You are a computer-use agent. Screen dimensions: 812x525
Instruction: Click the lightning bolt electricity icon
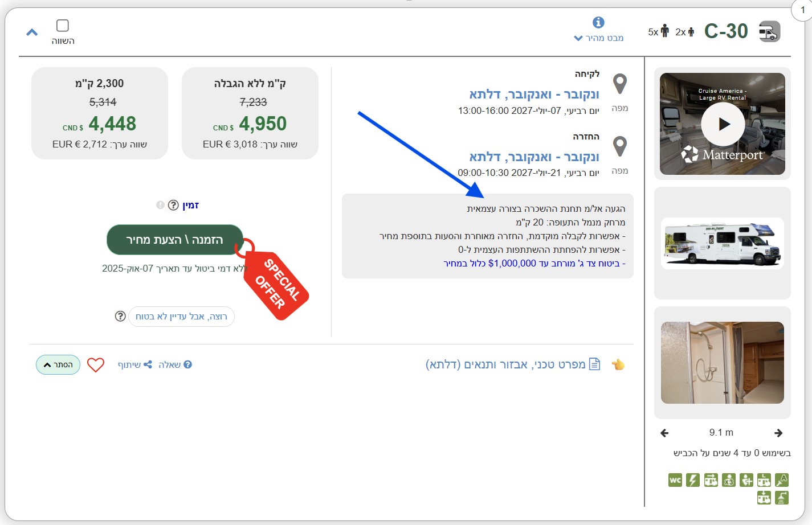692,480
